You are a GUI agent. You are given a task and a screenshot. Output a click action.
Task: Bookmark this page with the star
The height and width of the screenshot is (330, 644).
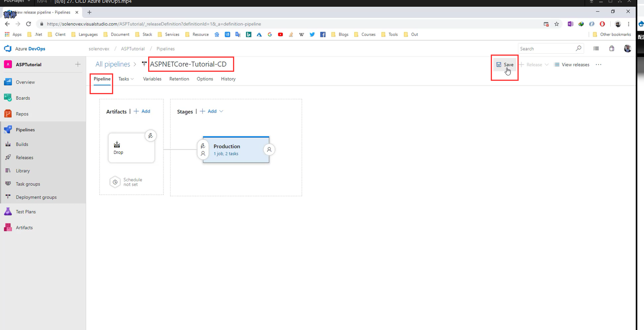pos(556,24)
